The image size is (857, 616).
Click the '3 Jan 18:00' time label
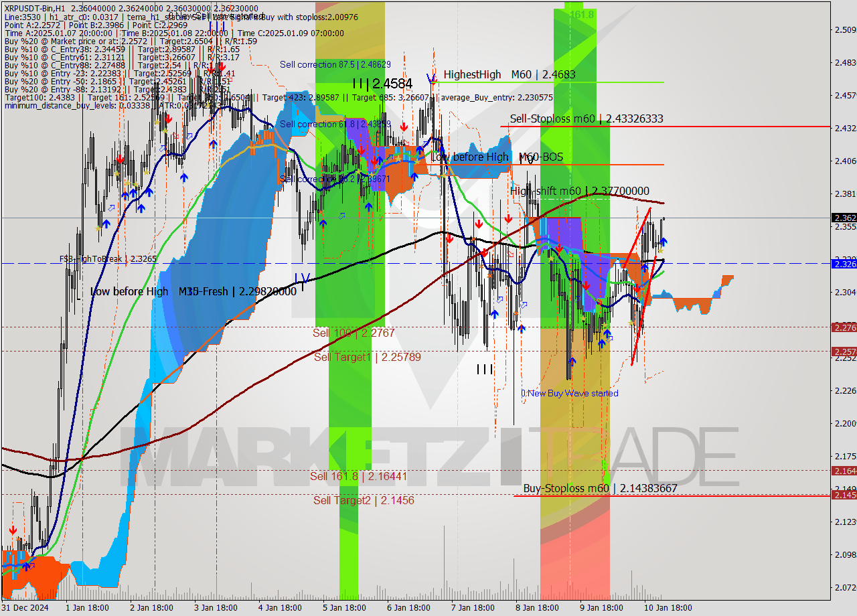(216, 608)
